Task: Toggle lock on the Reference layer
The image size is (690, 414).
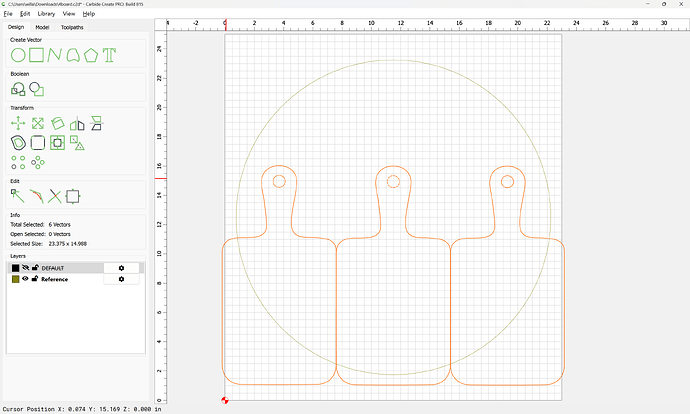Action: 35,278
